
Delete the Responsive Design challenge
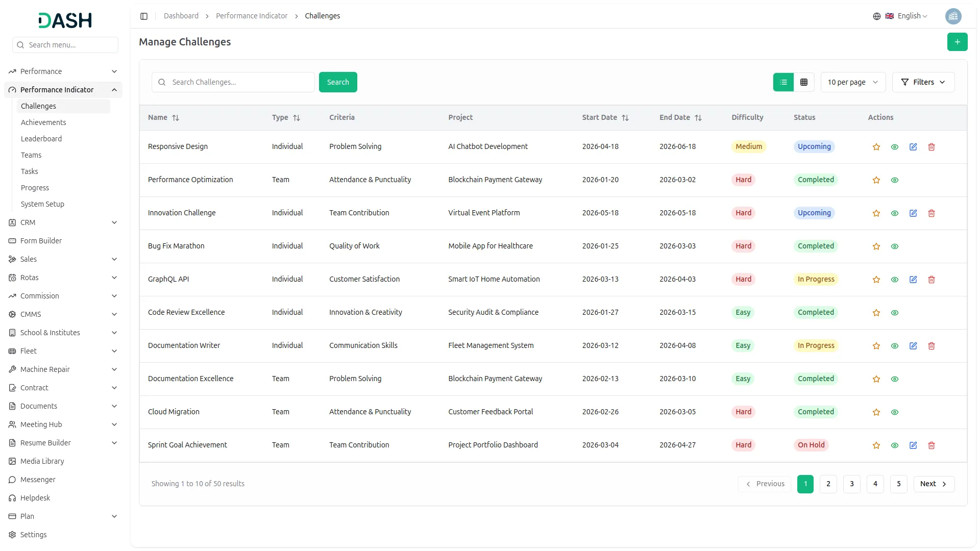point(932,147)
